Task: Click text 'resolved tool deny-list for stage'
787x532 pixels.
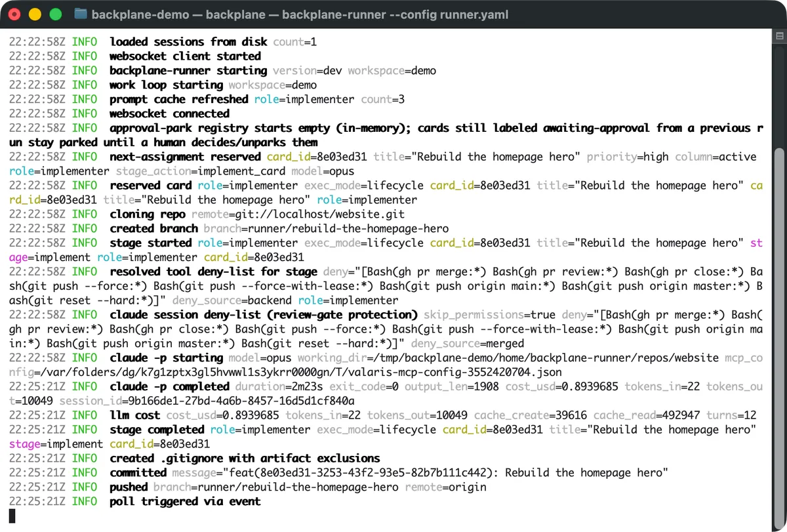Action: 213,273
